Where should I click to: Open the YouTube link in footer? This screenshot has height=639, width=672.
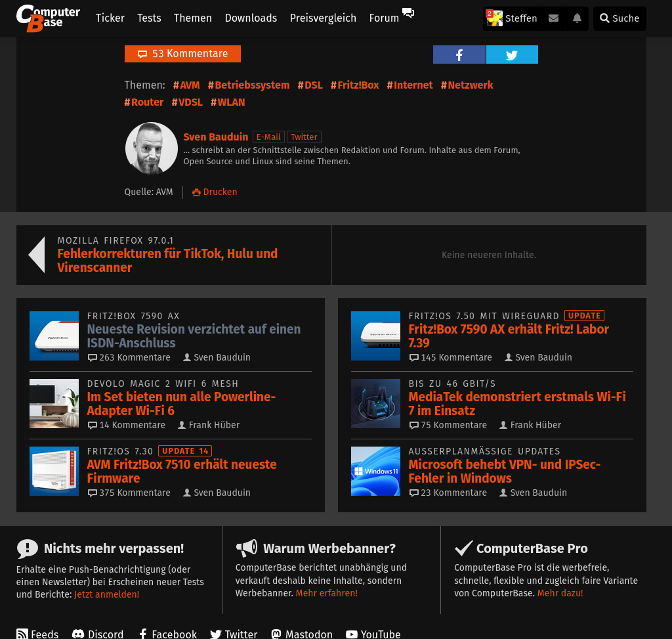click(373, 634)
